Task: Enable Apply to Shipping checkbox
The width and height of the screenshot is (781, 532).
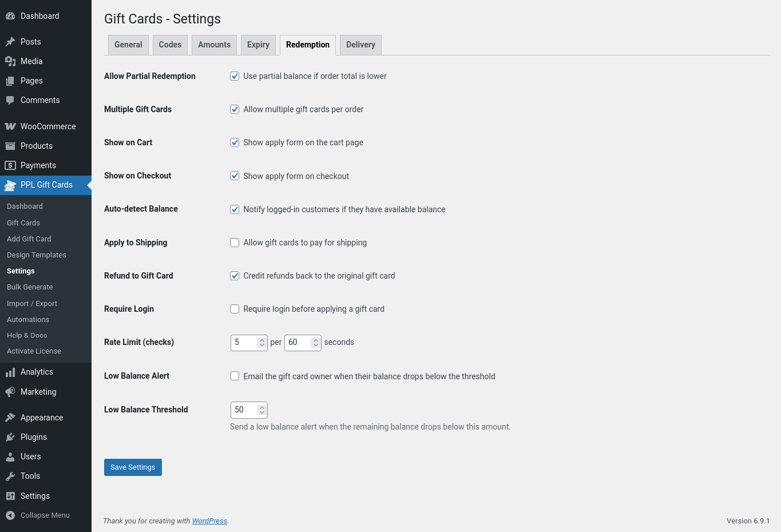Action: point(235,243)
